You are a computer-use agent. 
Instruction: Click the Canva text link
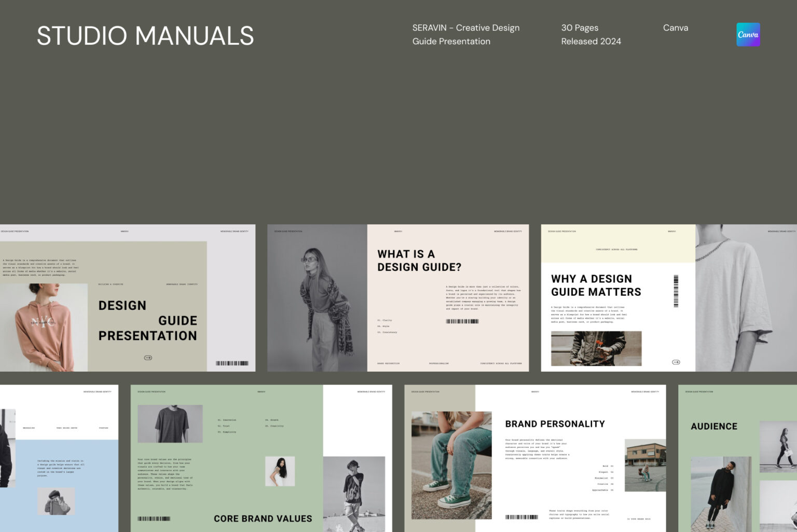[676, 28]
